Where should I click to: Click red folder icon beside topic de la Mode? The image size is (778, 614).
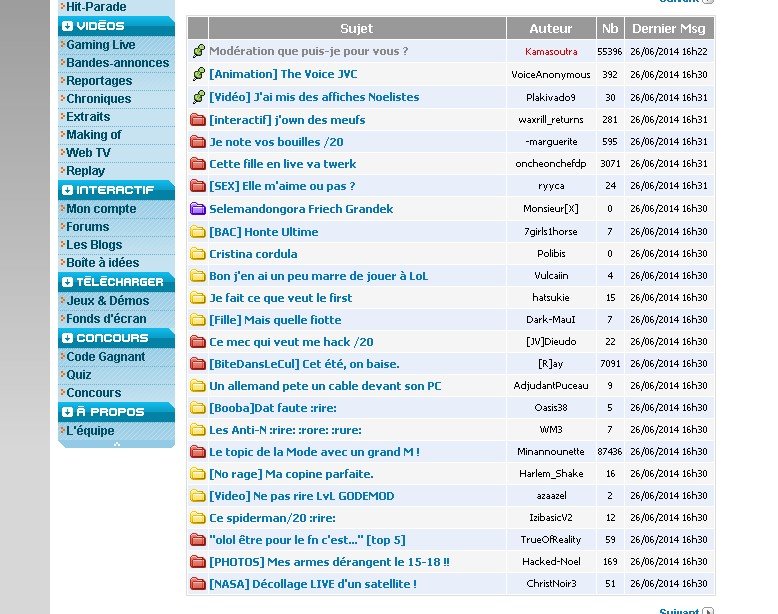click(198, 452)
